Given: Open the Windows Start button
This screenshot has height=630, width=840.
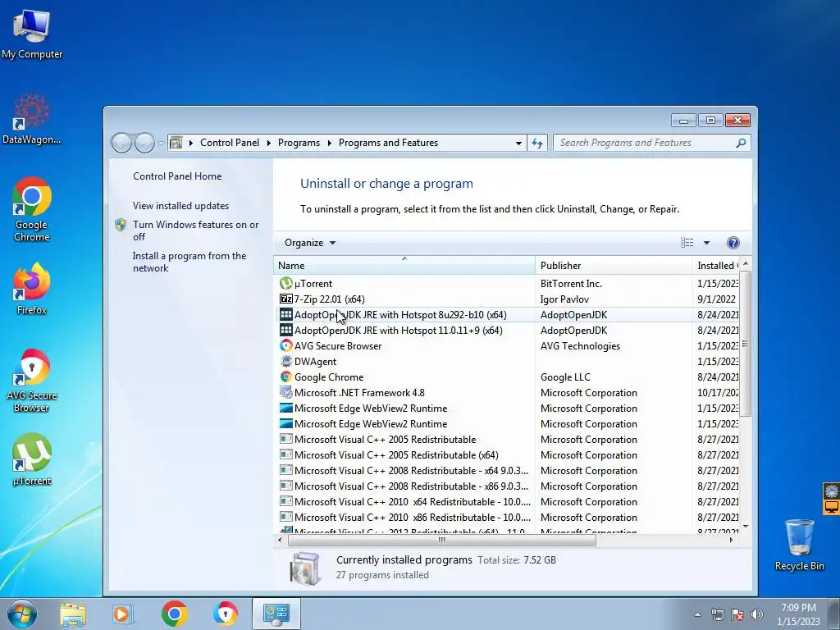Looking at the screenshot, I should (21, 614).
